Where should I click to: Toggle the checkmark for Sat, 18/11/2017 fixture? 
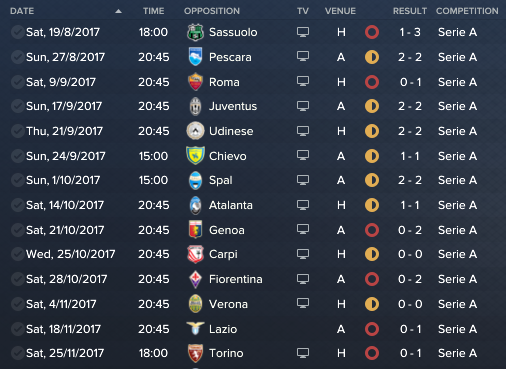point(17,329)
